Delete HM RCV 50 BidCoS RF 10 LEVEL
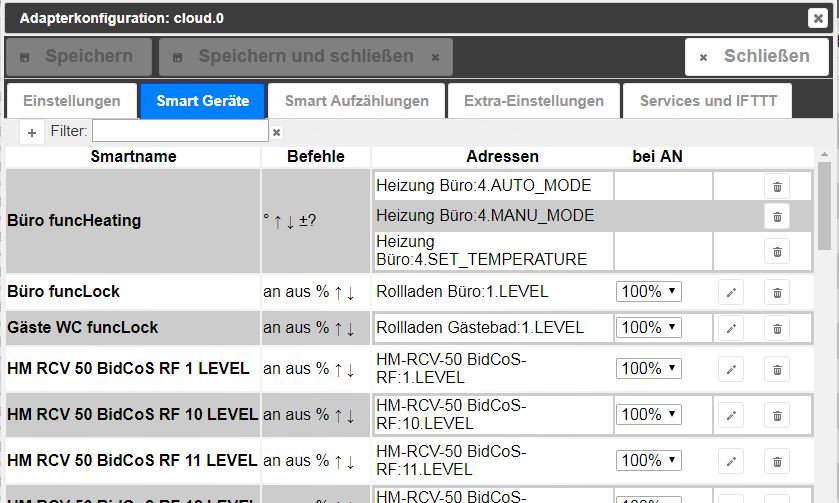This screenshot has width=839, height=503. click(777, 416)
